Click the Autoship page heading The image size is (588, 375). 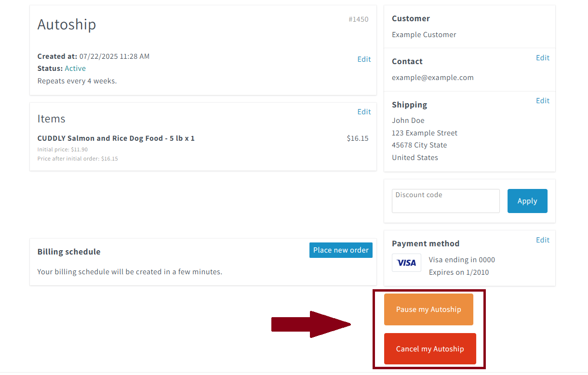(x=67, y=24)
